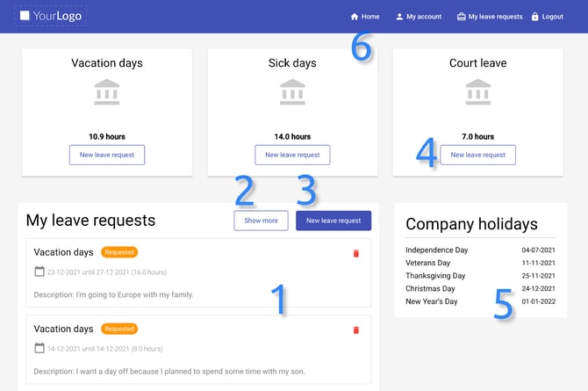Click the Sick days bank icon
The image size is (588, 391).
(292, 92)
